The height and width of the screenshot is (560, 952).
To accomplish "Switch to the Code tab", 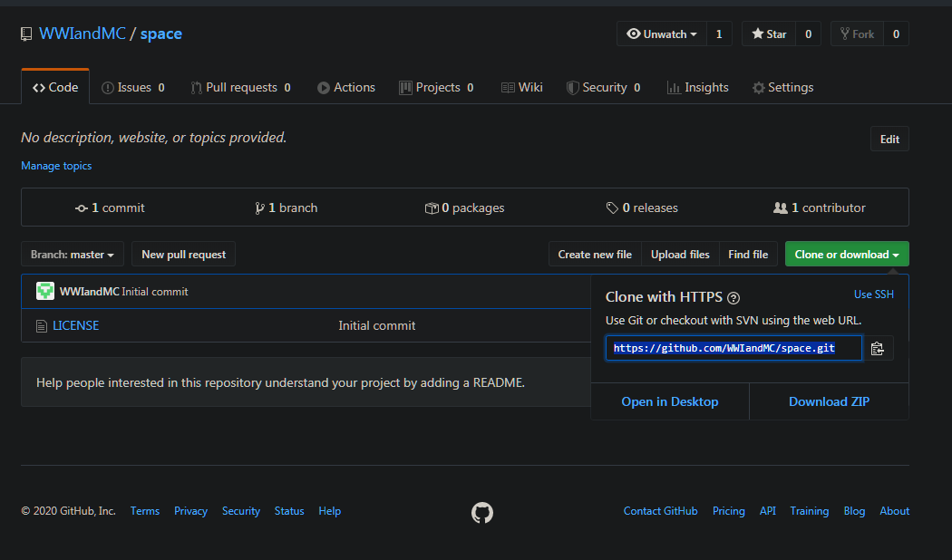I will [x=55, y=87].
